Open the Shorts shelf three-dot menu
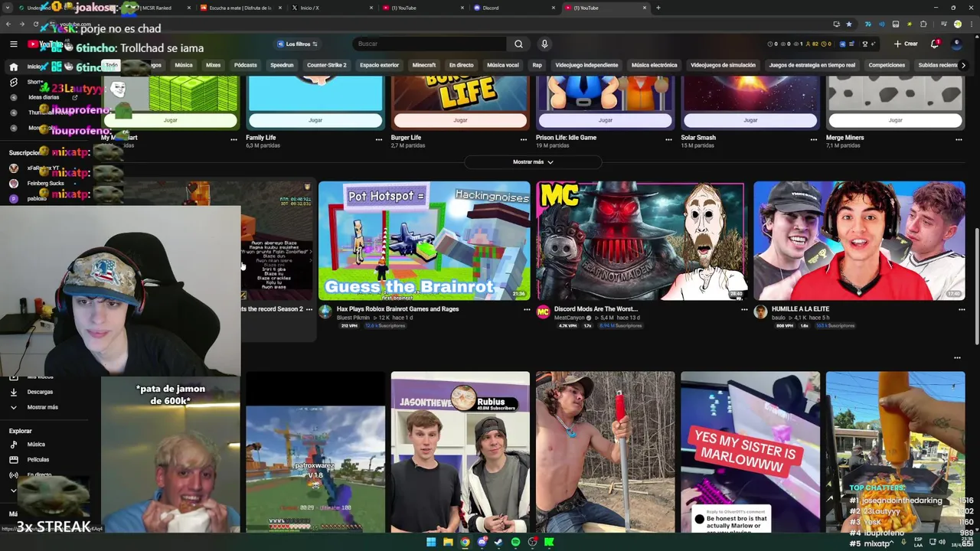The width and height of the screenshot is (980, 551). (x=957, y=357)
